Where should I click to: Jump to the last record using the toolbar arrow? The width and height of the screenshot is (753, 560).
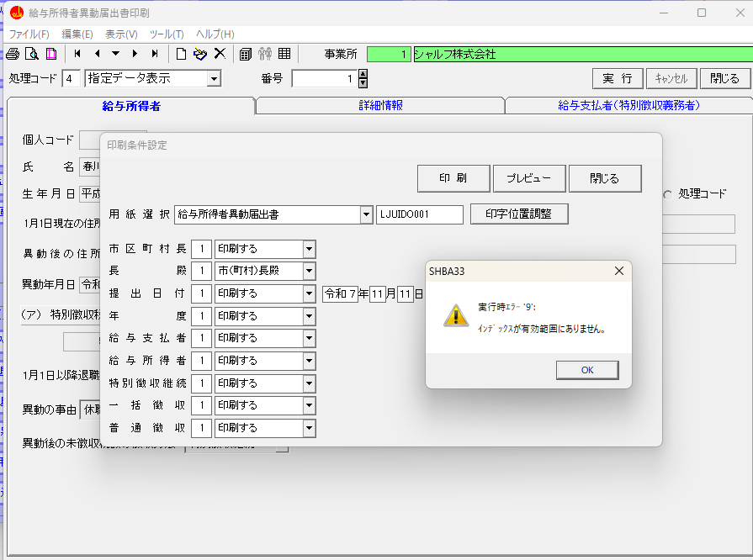[x=154, y=54]
